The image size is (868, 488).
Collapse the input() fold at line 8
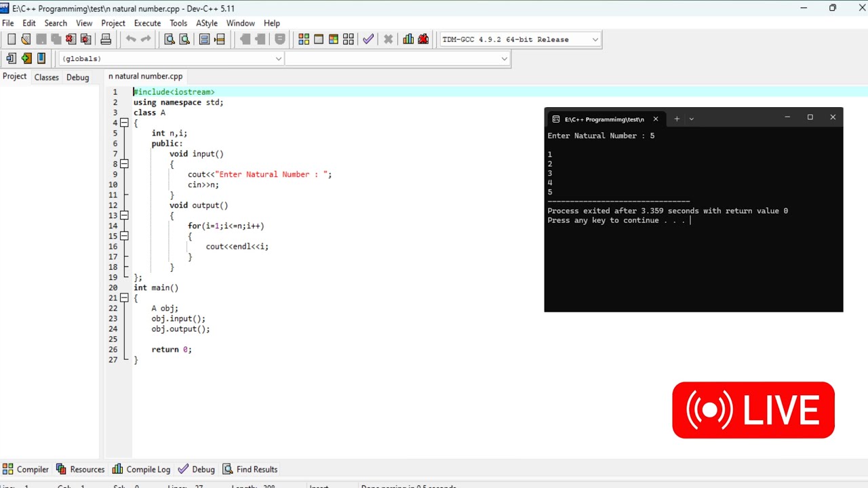[x=124, y=164]
